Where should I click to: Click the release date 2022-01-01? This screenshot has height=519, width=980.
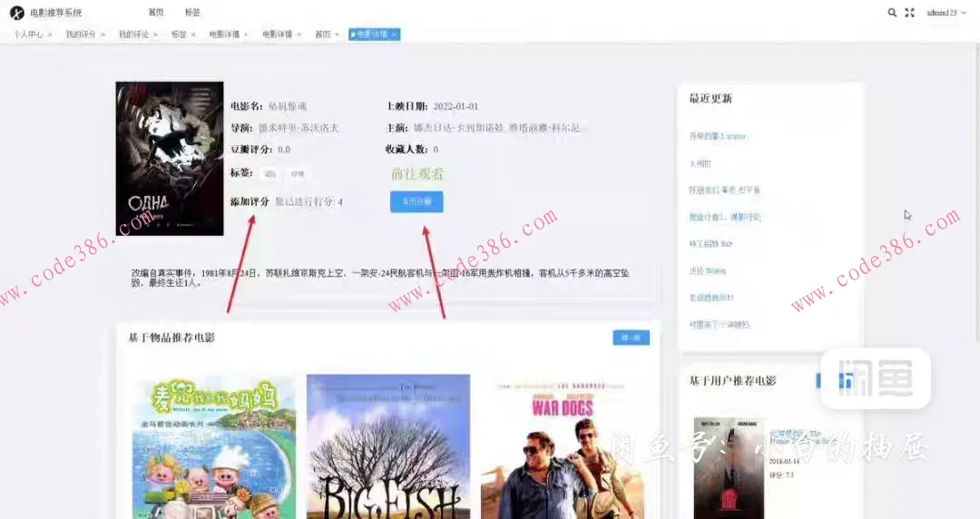pyautogui.click(x=456, y=106)
